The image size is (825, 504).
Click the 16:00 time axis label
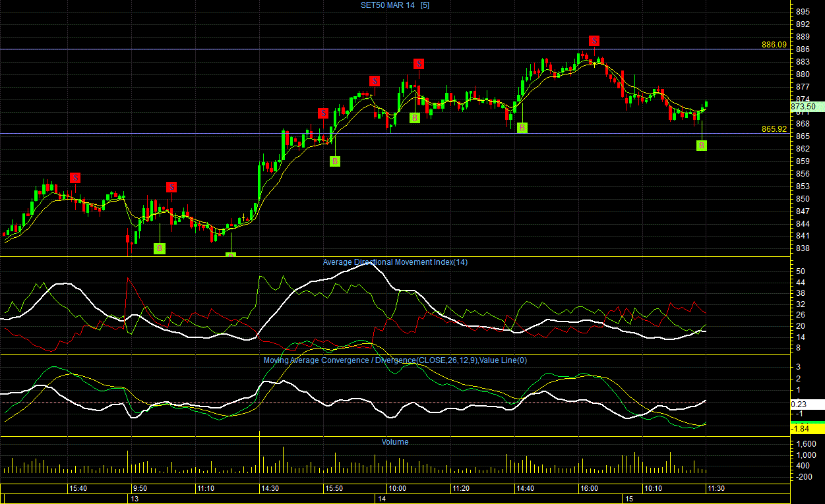pyautogui.click(x=589, y=489)
